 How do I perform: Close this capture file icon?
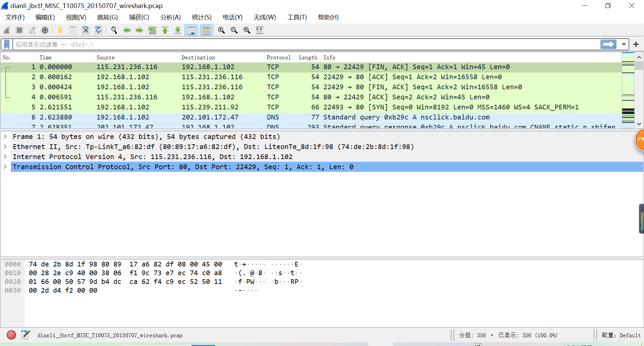coord(86,30)
